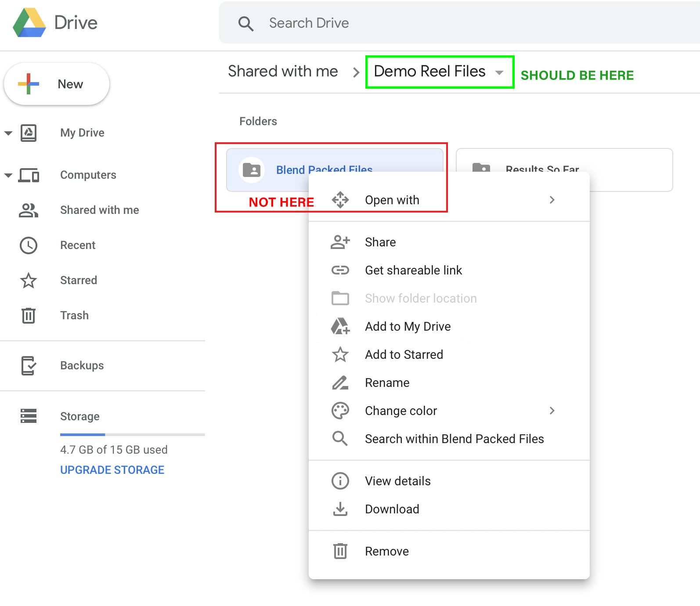Click the Blend Packed Files shared folder icon

coord(252,170)
